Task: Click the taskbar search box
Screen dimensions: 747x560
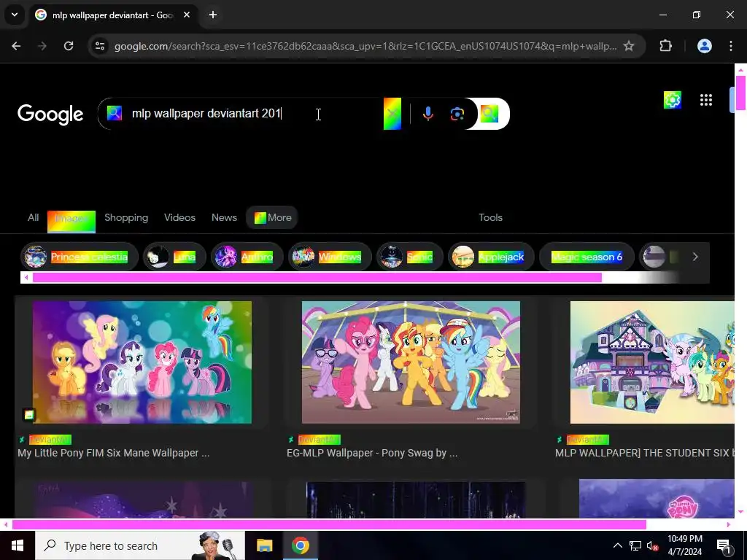Action: click(139, 545)
